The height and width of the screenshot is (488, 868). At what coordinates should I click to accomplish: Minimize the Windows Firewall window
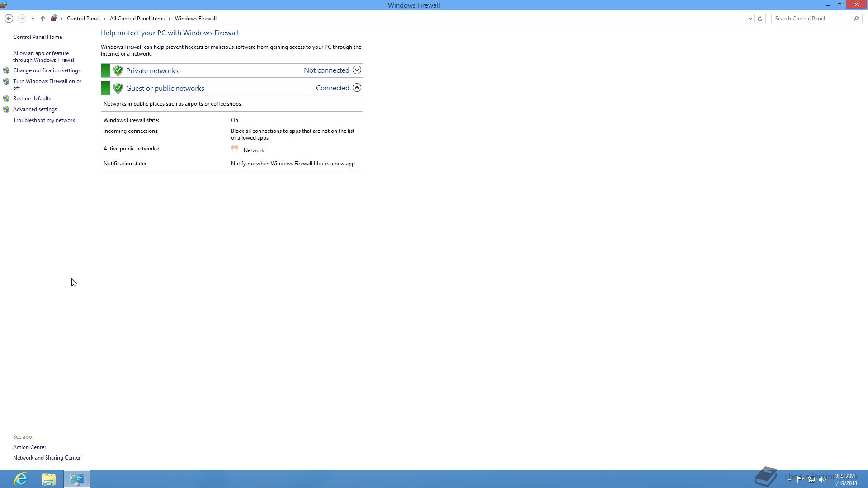tap(828, 5)
